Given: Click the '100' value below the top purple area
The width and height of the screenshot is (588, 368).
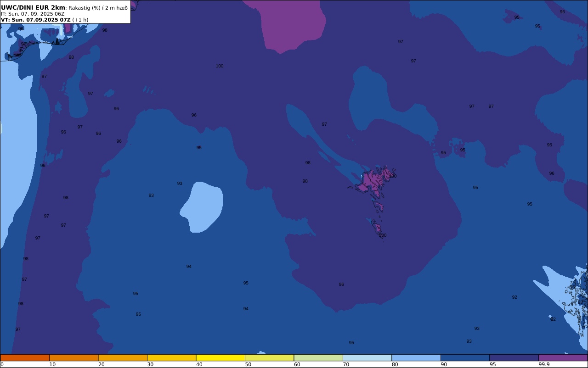Looking at the screenshot, I should point(220,66).
